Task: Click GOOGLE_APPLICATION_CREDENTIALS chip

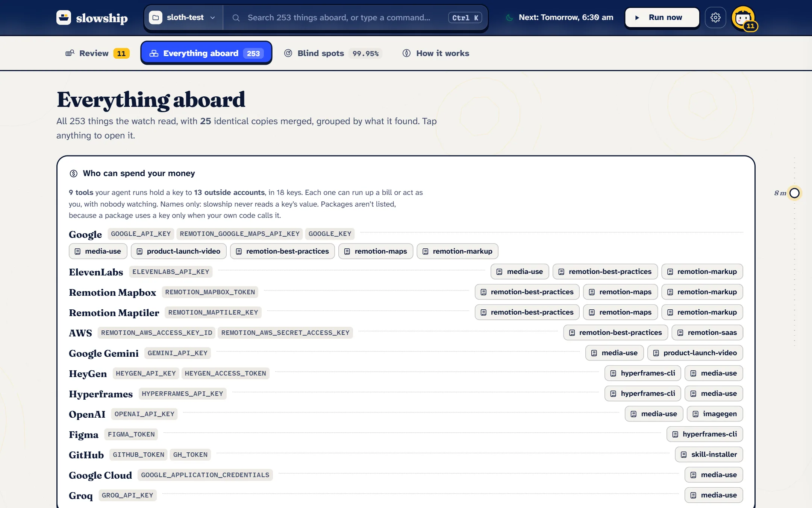Action: (205, 475)
